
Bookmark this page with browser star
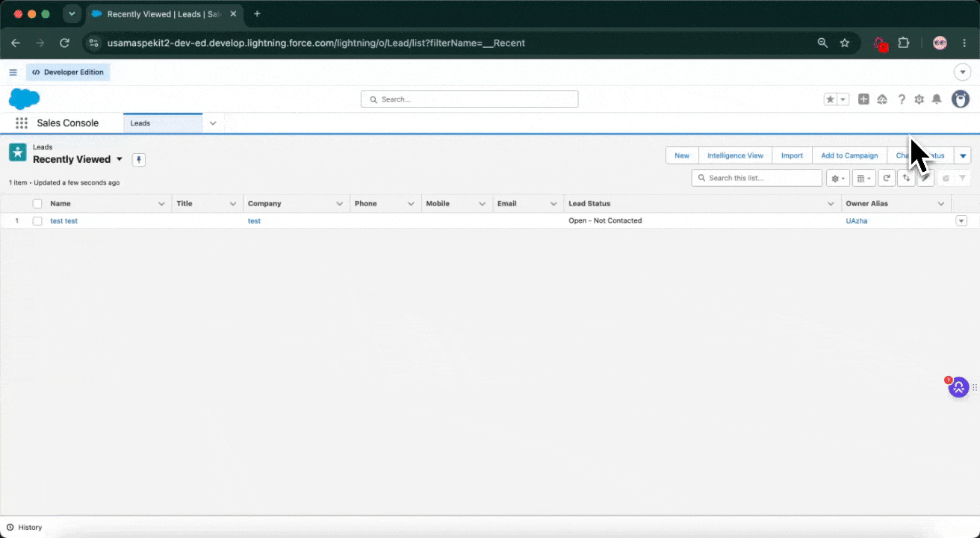point(845,43)
